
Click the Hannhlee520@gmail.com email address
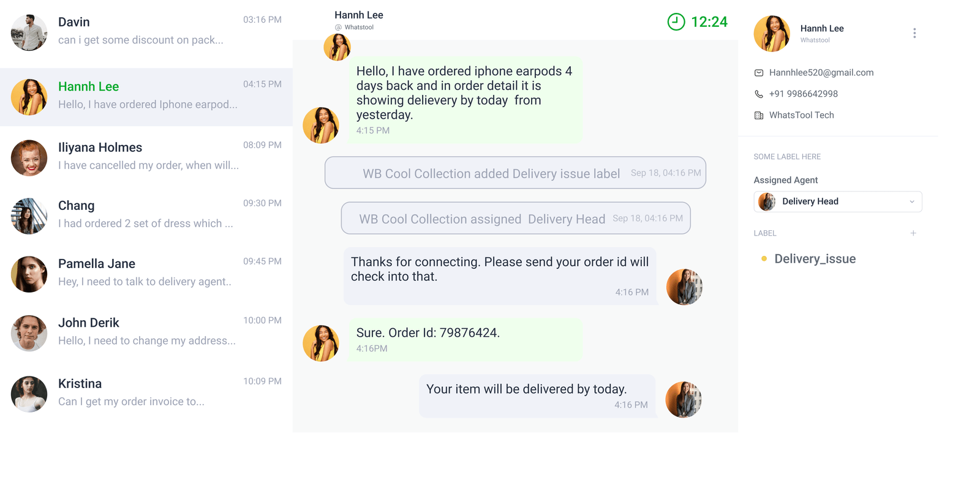pos(821,73)
